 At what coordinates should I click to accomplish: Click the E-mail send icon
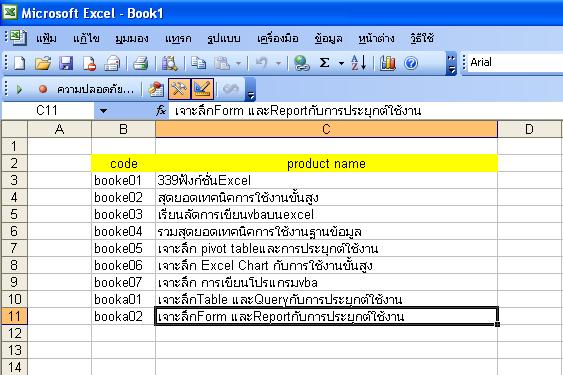coord(112,63)
